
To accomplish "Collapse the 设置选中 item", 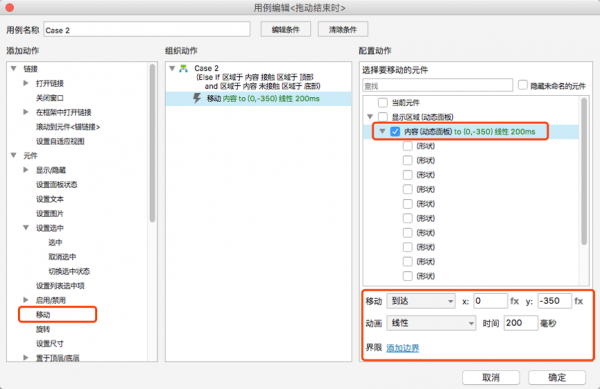I will 26,228.
